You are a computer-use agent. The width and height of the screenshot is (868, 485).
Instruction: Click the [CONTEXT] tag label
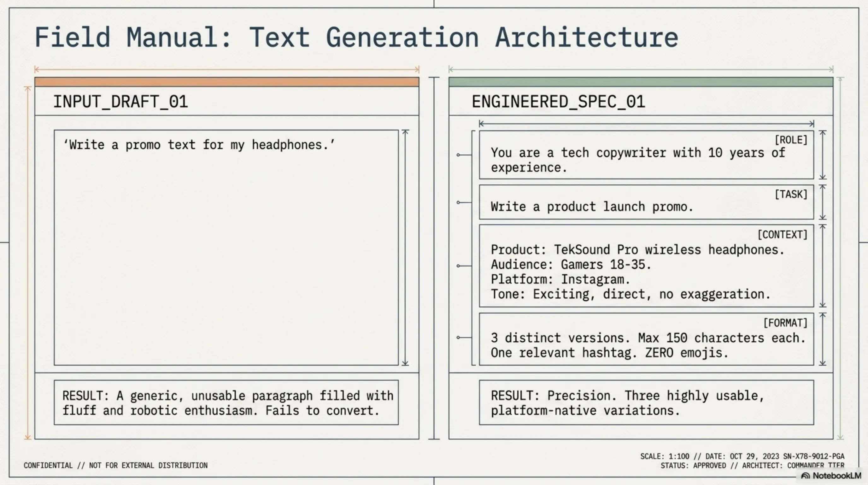pyautogui.click(x=782, y=234)
